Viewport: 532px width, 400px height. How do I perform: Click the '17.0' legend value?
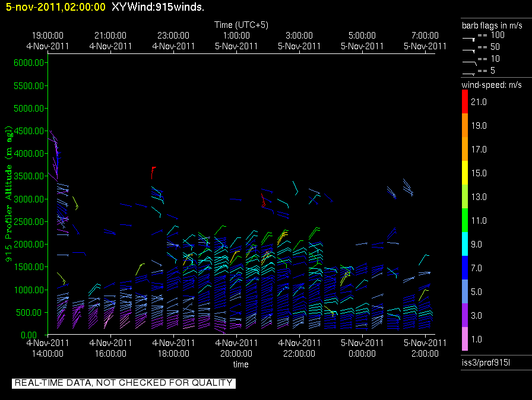479,150
